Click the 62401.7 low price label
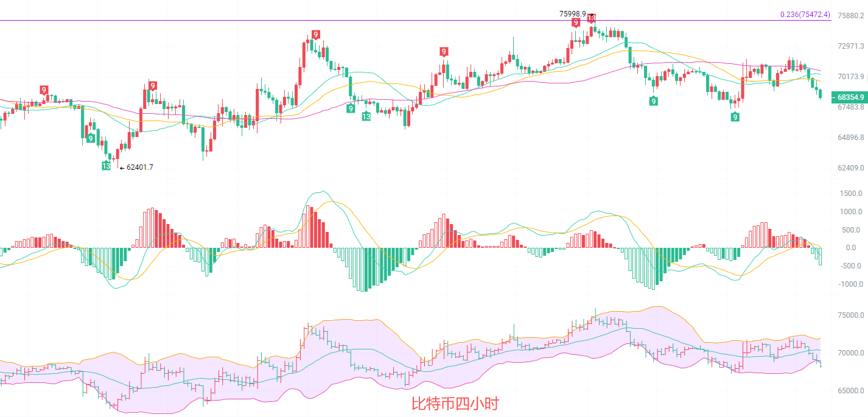The image size is (868, 417). pos(139,167)
